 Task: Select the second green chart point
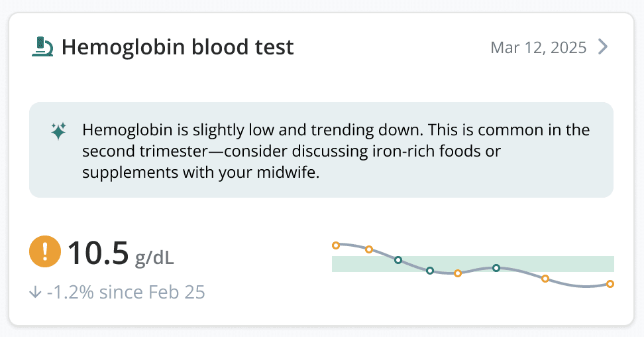(x=430, y=271)
